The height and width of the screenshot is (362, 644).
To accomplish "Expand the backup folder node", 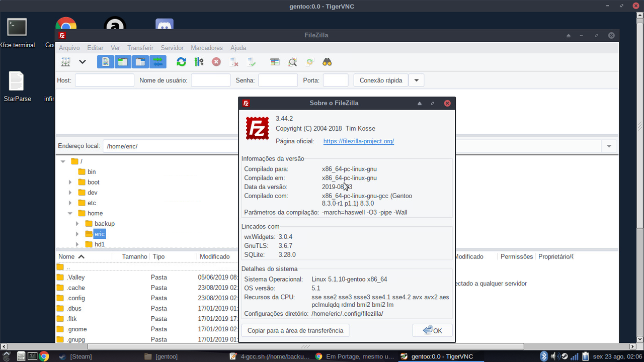I will (77, 224).
